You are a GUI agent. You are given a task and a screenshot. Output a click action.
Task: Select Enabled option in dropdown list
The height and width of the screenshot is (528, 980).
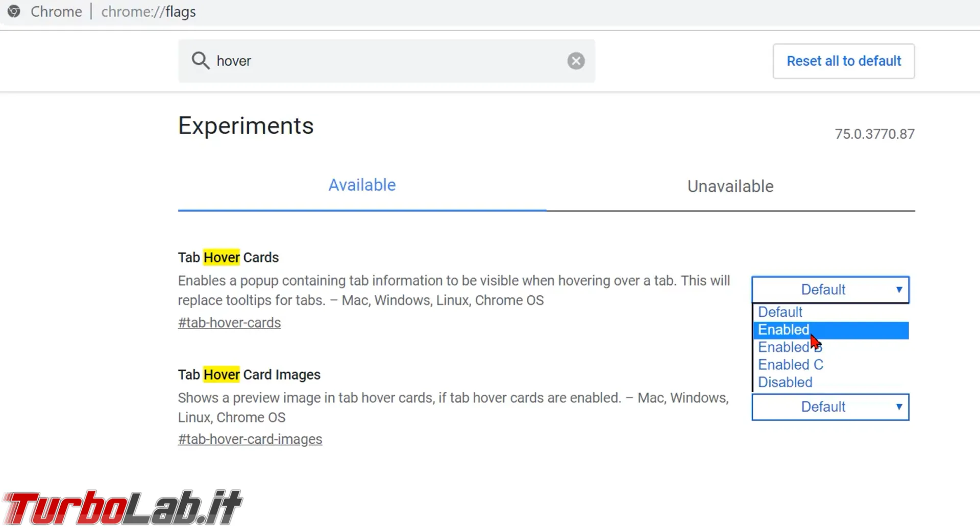click(831, 330)
